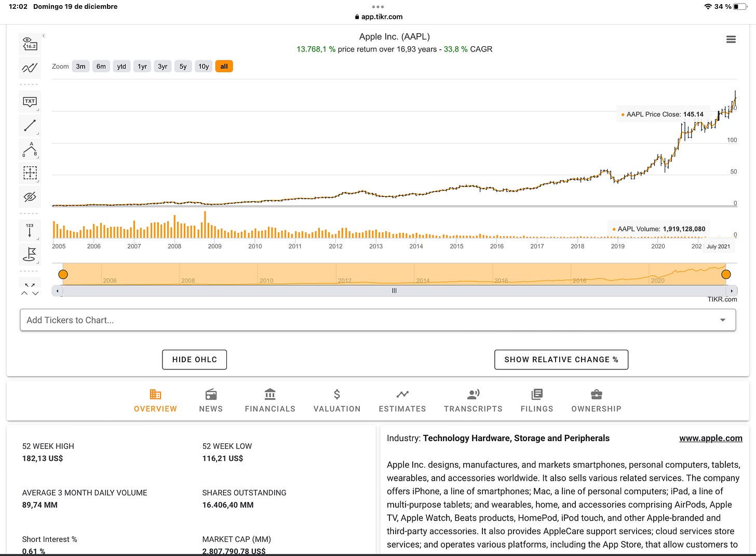Open the FINANCIALS tab
The image size is (756, 556).
[270, 401]
